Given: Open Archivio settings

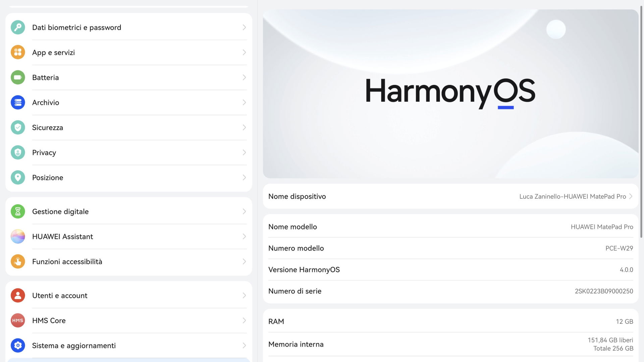Looking at the screenshot, I should (x=129, y=103).
